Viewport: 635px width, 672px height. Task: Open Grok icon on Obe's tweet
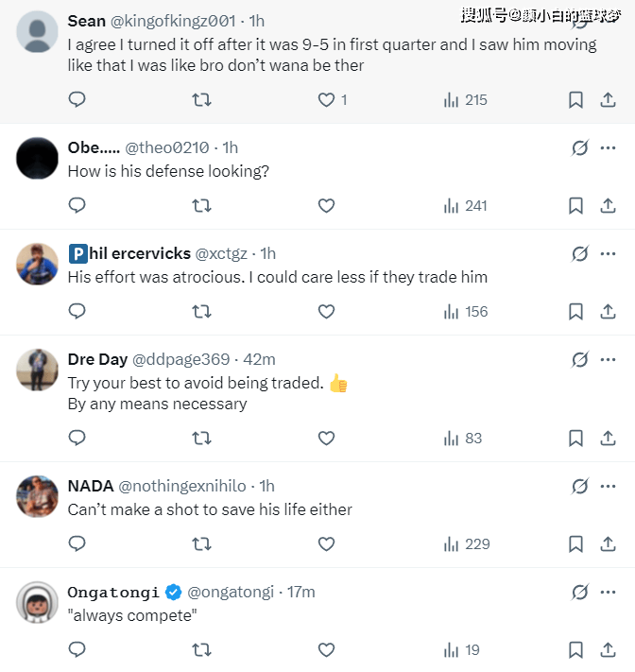coord(580,148)
